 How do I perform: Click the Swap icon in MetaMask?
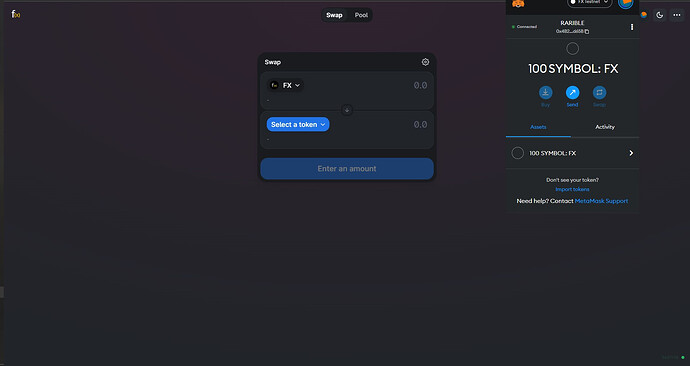tap(599, 92)
